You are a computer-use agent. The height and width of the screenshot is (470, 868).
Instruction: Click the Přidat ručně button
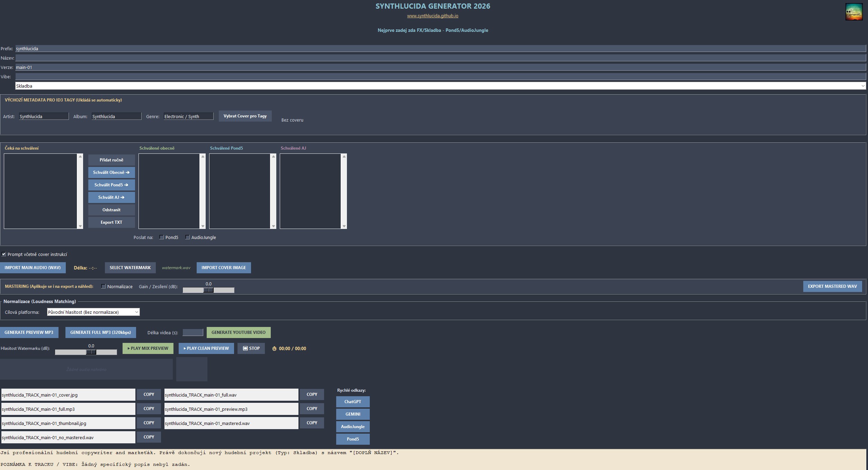pos(111,160)
